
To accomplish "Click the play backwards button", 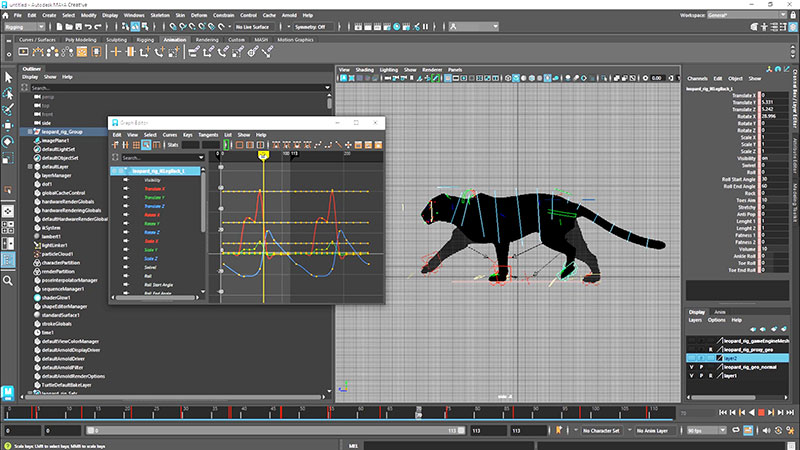I will tap(752, 412).
